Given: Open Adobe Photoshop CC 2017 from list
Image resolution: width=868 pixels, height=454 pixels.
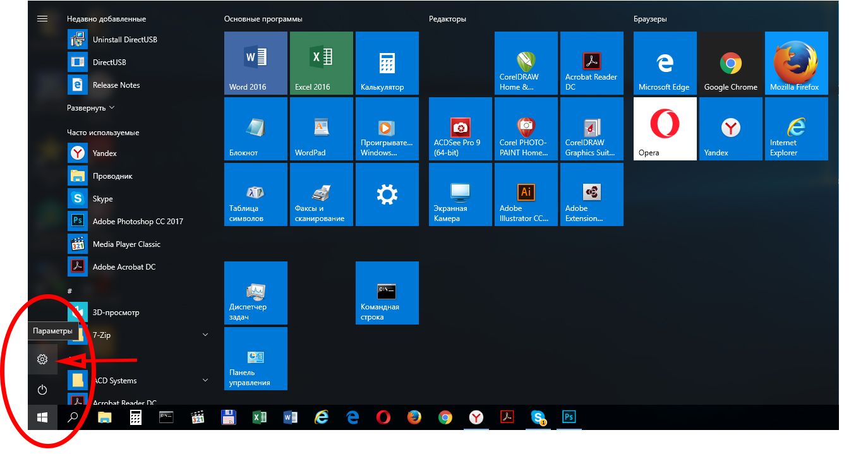Looking at the screenshot, I should (x=137, y=222).
